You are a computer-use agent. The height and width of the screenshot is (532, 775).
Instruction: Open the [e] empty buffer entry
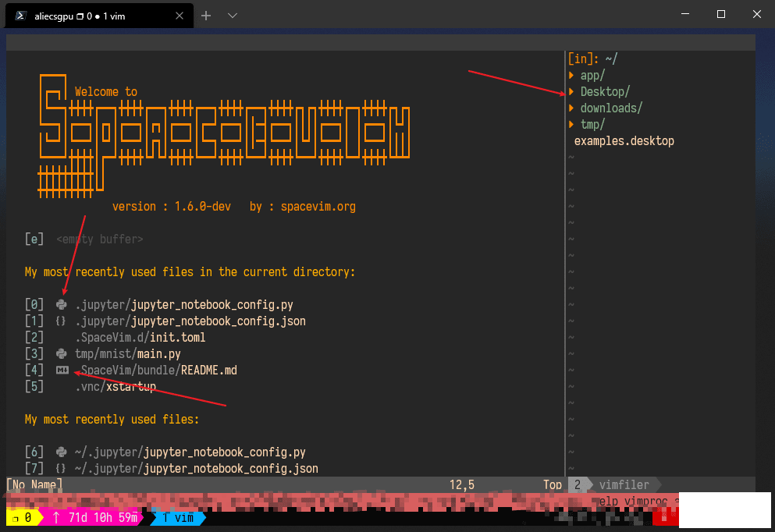point(84,239)
